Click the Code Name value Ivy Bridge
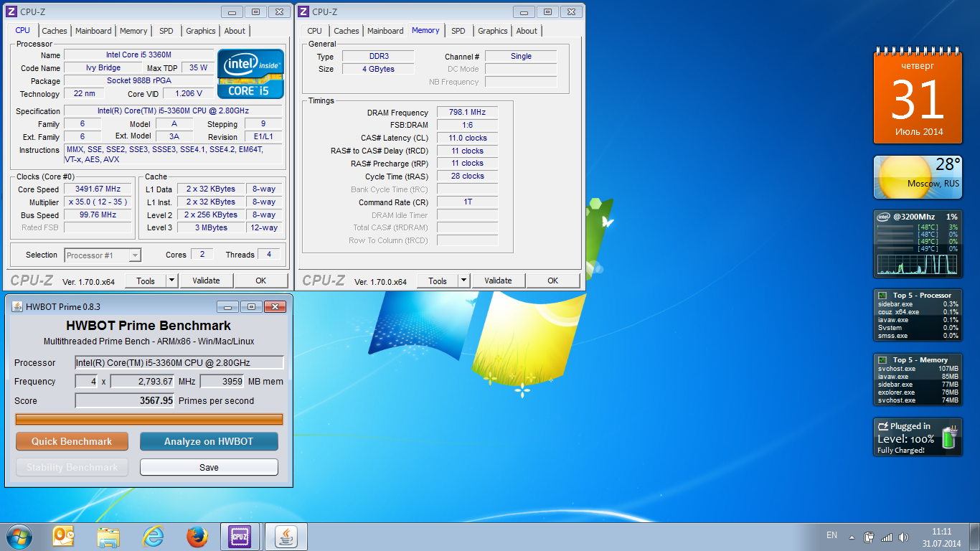 click(104, 67)
